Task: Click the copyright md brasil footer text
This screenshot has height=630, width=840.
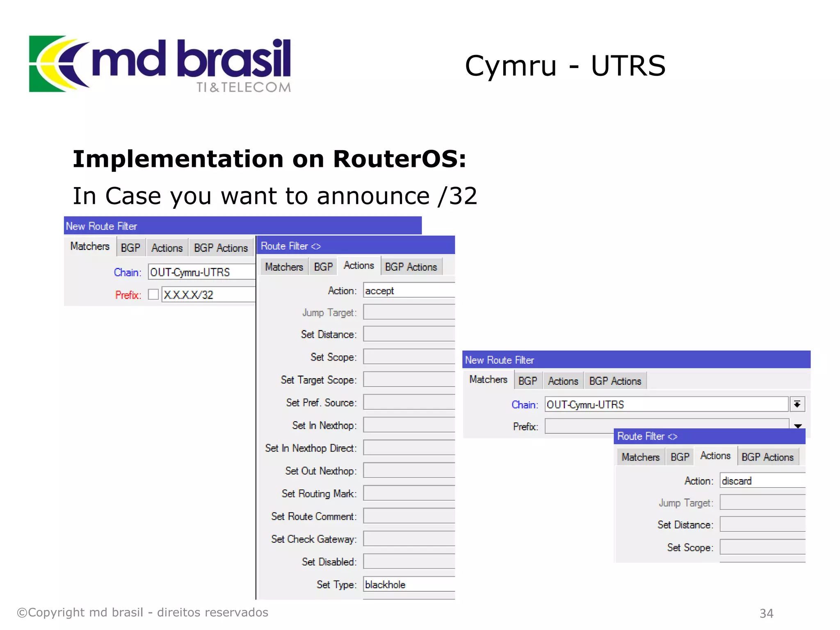Action: tap(142, 612)
